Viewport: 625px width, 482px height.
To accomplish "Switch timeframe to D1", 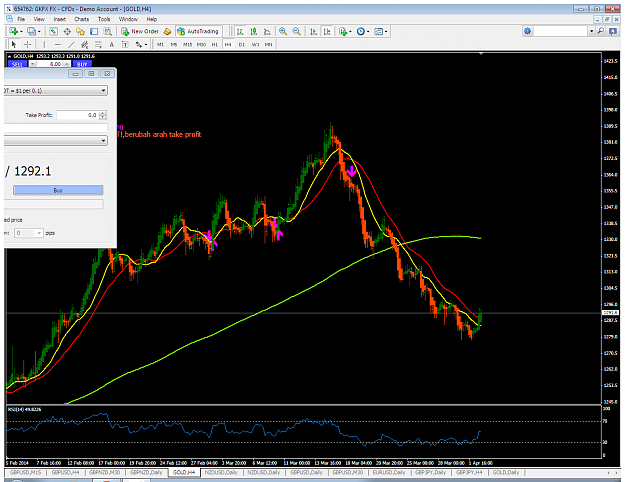I will point(242,45).
